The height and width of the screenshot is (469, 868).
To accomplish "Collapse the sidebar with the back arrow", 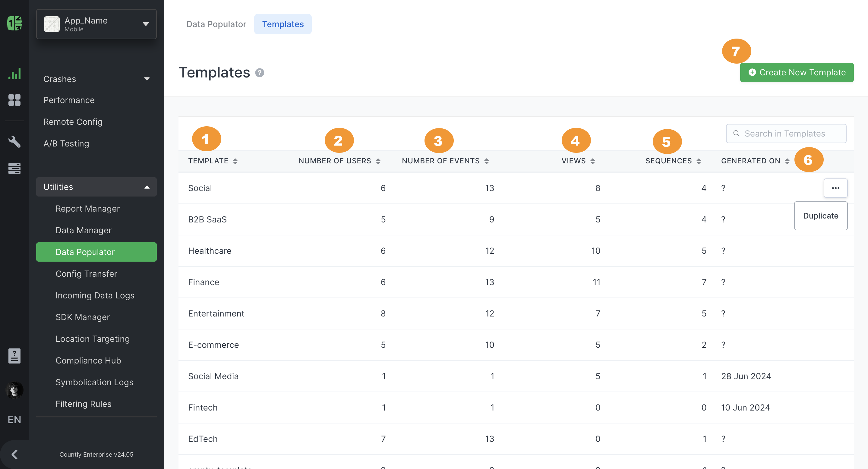I will [x=14, y=455].
